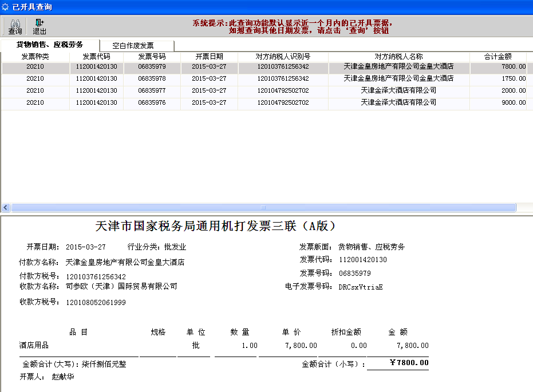Viewport: 533px width, 392px height.
Task: Click 行业分类 value 批发业
Action: pos(175,247)
